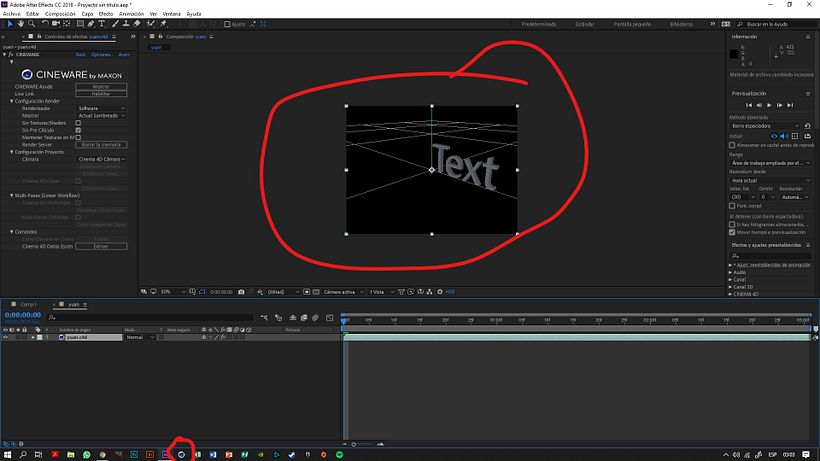This screenshot has width=820, height=461.
Task: Select the Eraser tool
Action: click(x=136, y=24)
